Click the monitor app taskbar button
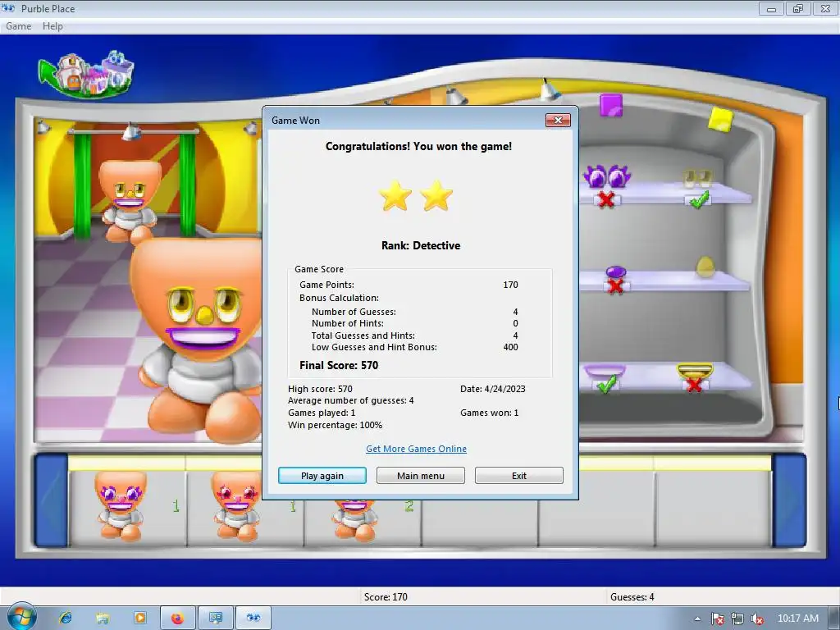 point(216,618)
